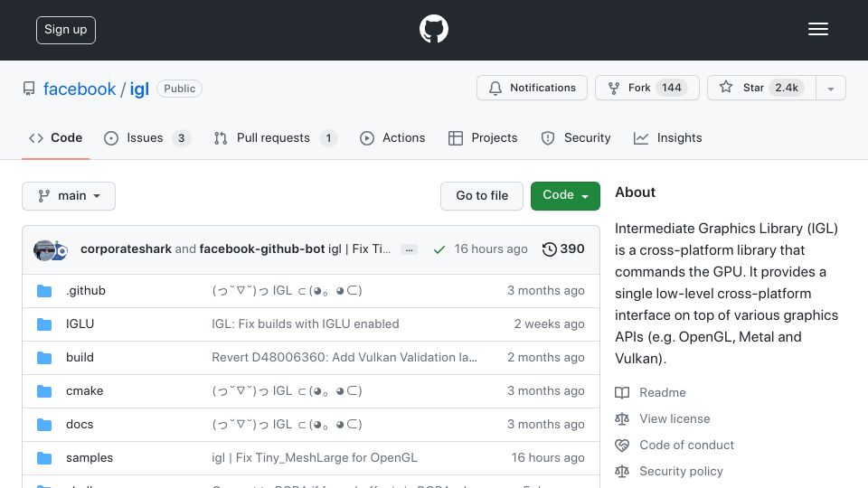This screenshot has width=868, height=488.
Task: Click the fork count 144
Action: (x=672, y=88)
